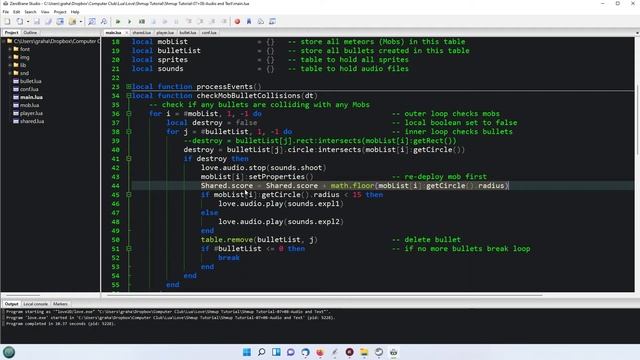This screenshot has width=640, height=360.
Task: Create a new document with the toolbar icon
Action: click(7, 21)
